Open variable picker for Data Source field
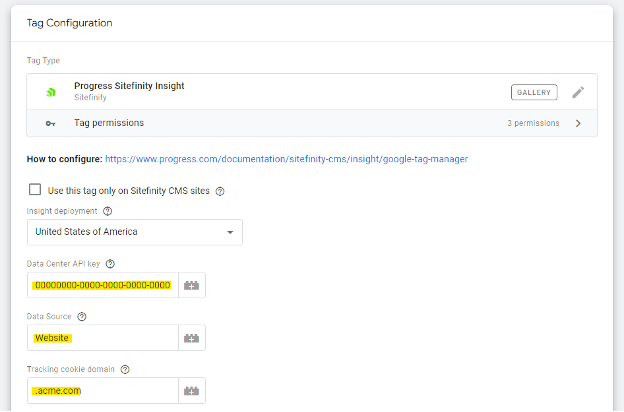Viewport: 624px width, 412px height. [191, 338]
